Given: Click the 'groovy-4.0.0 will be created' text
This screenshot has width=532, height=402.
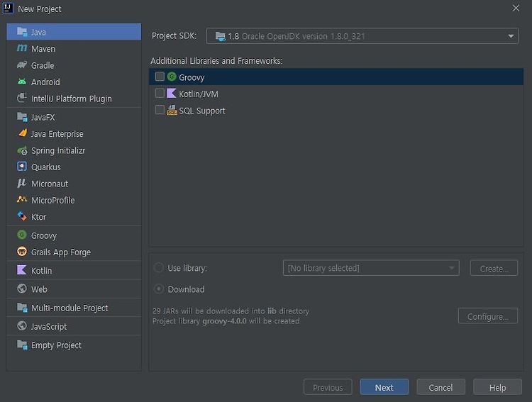Looking at the screenshot, I should click(250, 321).
